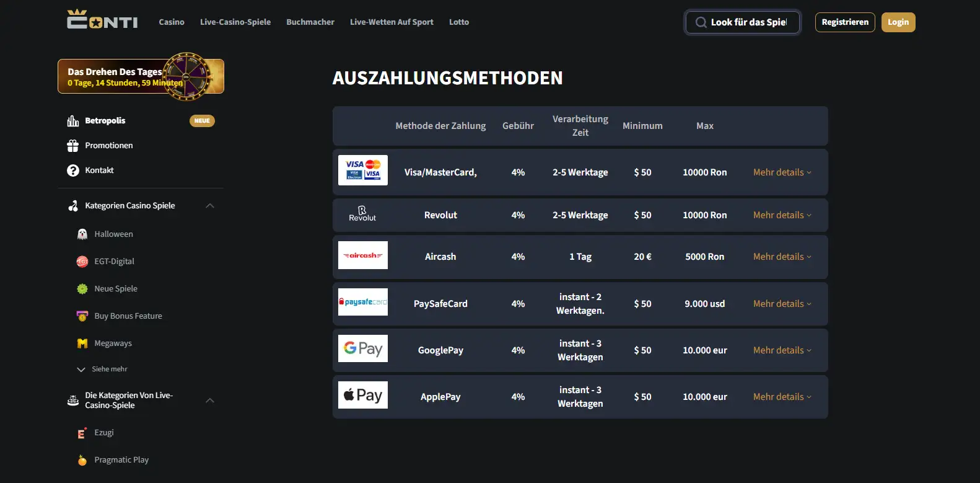Click the Aircash logo
The width and height of the screenshot is (980, 483).
click(363, 255)
